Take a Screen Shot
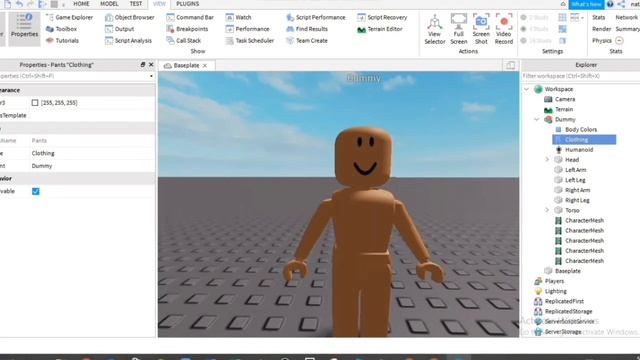The width and height of the screenshot is (640, 360). [481, 29]
